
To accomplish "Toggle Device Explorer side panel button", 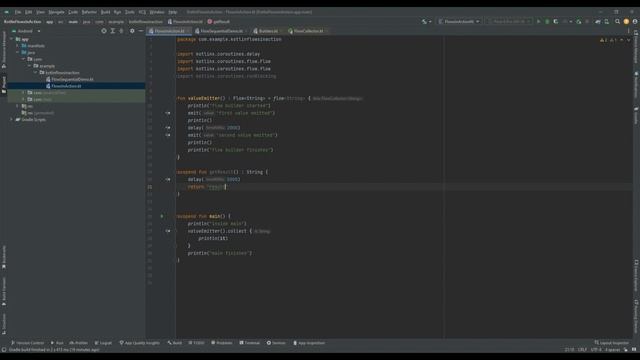I will [636, 276].
